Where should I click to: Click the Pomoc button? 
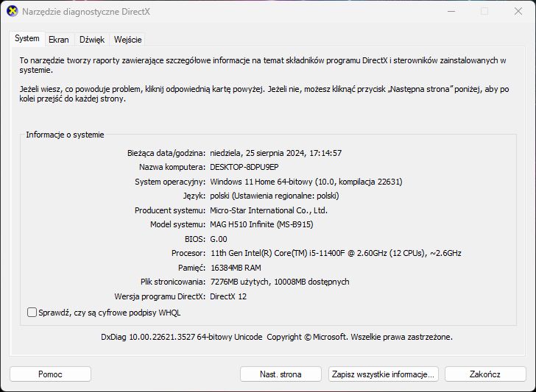(50, 374)
